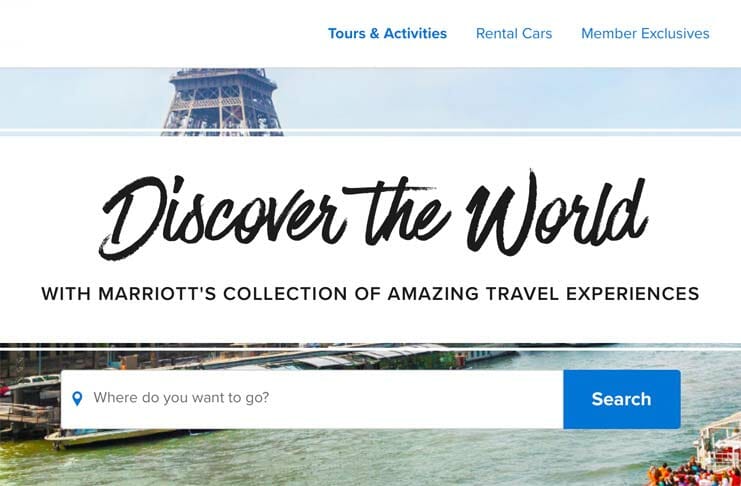Click the word 'MARRIOTT'S' in the subtitle
This screenshot has width=741, height=486.
[157, 294]
